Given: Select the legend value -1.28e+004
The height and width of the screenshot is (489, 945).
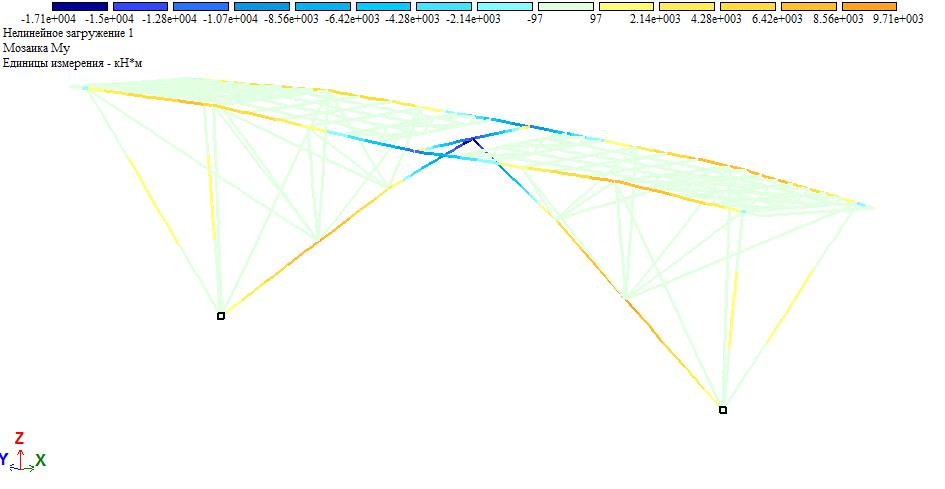Looking at the screenshot, I should coord(169,19).
